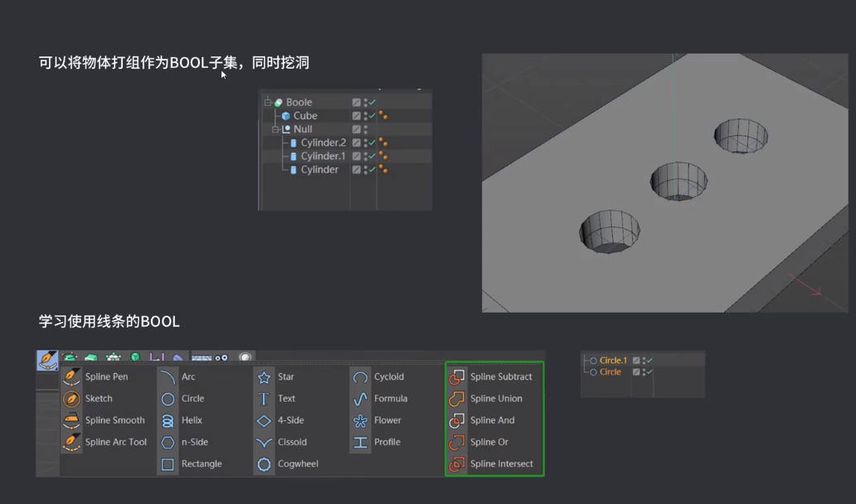Create an Arc spline from its icon

168,377
